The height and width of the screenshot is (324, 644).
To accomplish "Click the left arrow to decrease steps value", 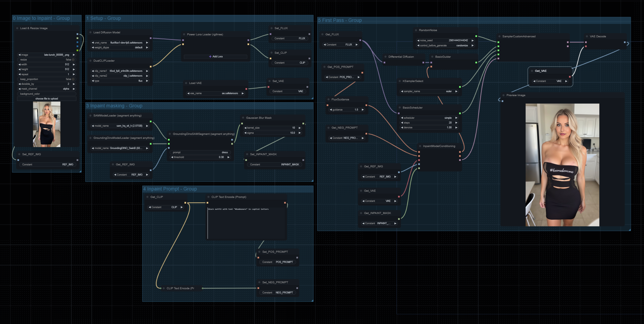I will 402,123.
